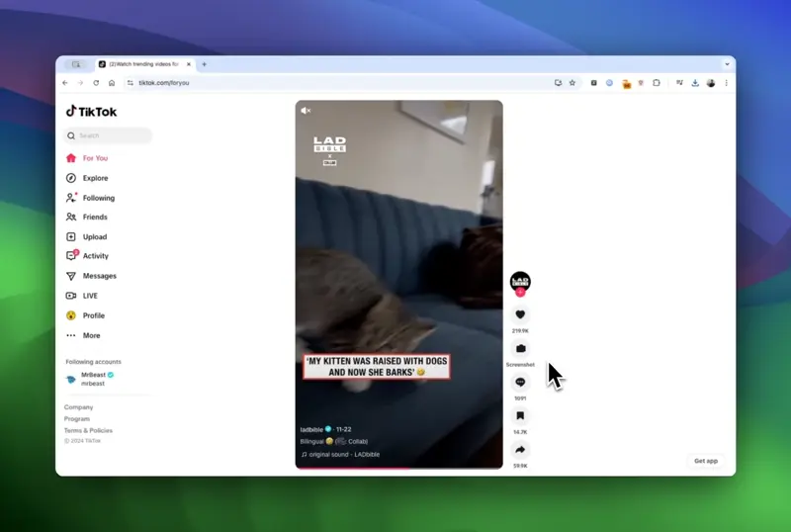Expand Terms & Policies section

[88, 430]
